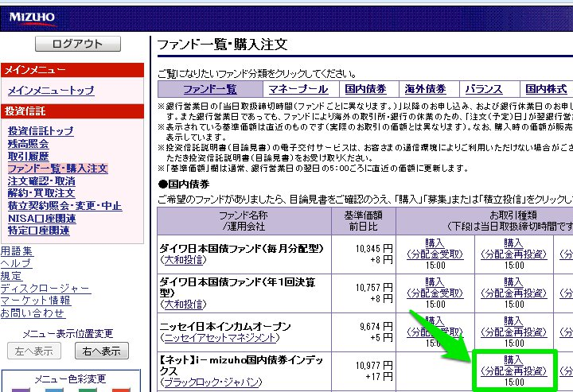Open NISA口座関連 link
This screenshot has height=392, width=573.
coord(41,219)
